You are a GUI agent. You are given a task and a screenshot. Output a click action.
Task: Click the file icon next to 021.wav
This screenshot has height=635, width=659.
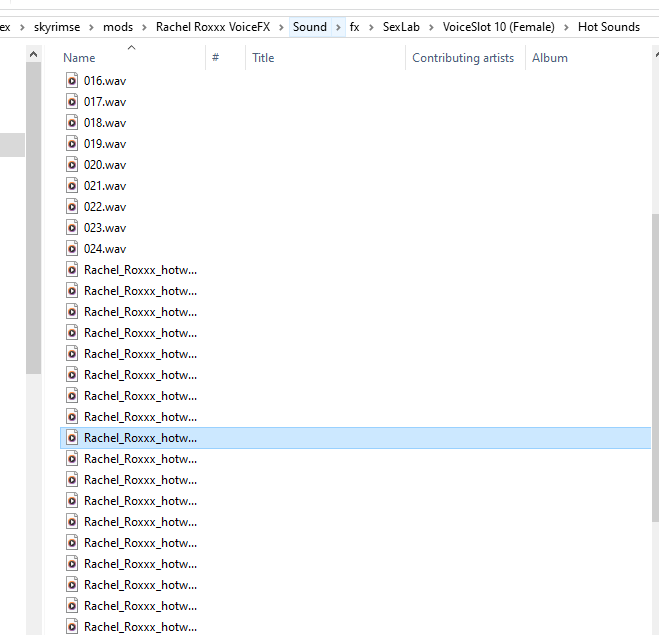[72, 185]
